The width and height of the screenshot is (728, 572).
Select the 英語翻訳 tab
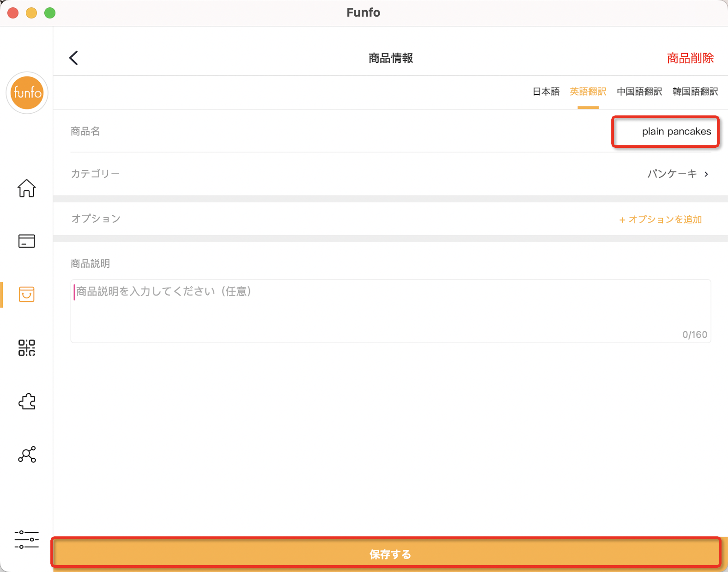click(588, 91)
